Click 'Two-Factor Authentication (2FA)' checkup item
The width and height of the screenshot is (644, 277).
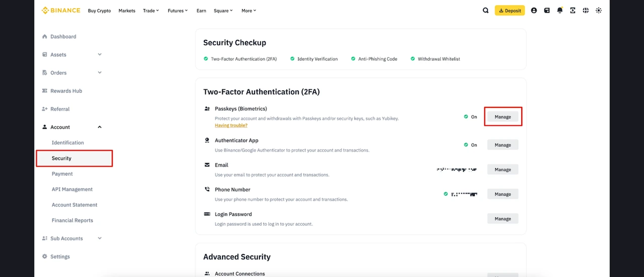[x=244, y=59]
